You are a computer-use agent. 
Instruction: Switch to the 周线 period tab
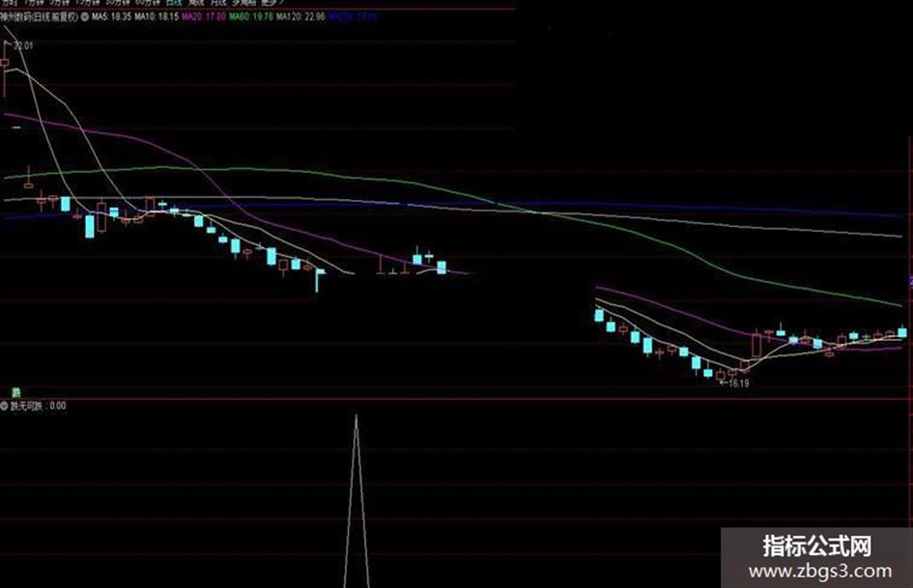coord(195,2)
